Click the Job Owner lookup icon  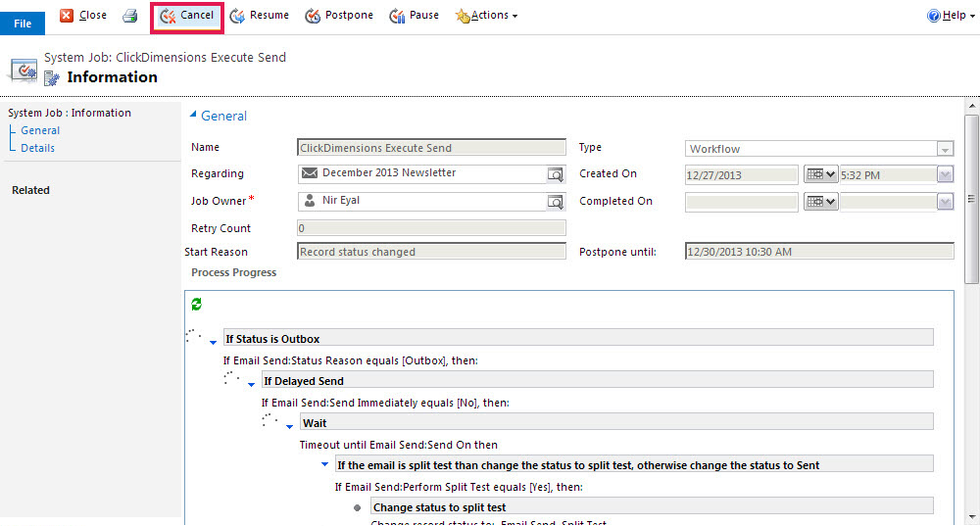pyautogui.click(x=555, y=202)
